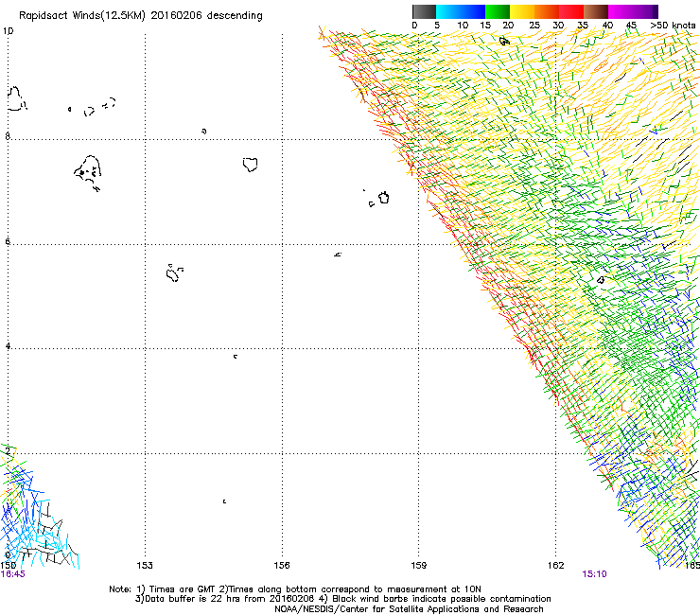This screenshot has height=615, width=700.
Task: Select the cyan 5-10 knots legend swatch
Action: (x=448, y=11)
